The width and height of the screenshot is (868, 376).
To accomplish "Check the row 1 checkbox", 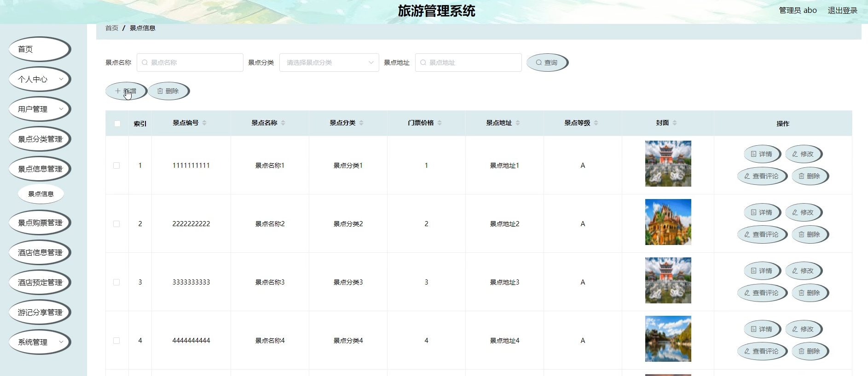I will pos(116,165).
